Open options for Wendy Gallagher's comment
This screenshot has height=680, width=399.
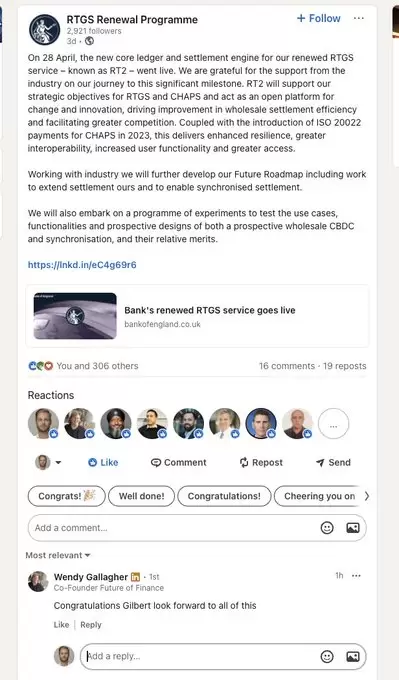(x=356, y=576)
